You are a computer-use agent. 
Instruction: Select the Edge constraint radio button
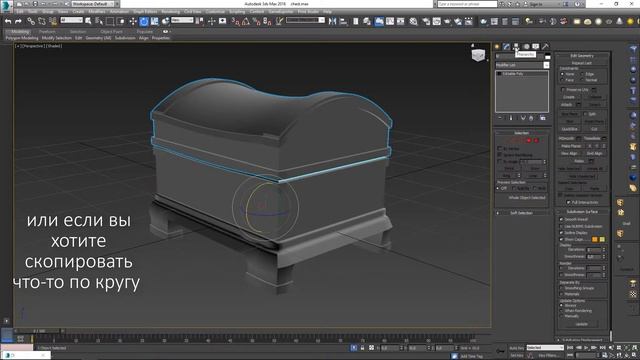pos(582,74)
